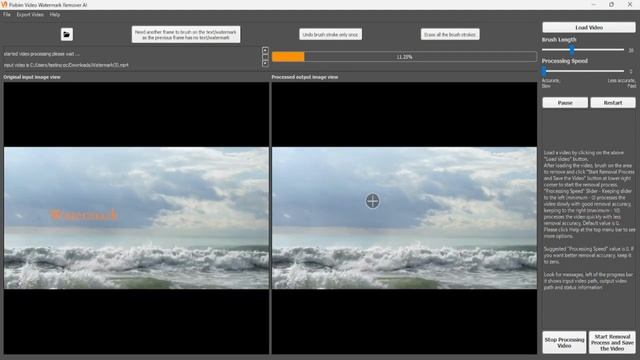
Task: Click the Restart button
Action: point(613,102)
